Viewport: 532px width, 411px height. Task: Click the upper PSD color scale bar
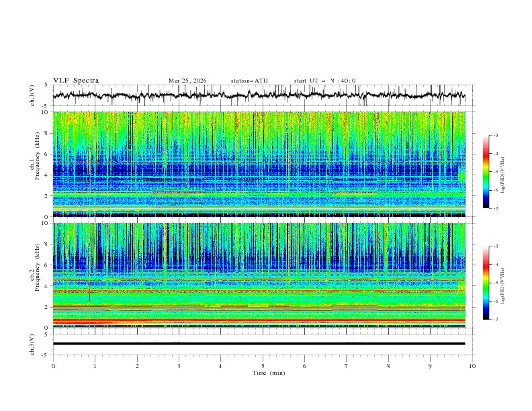click(486, 172)
